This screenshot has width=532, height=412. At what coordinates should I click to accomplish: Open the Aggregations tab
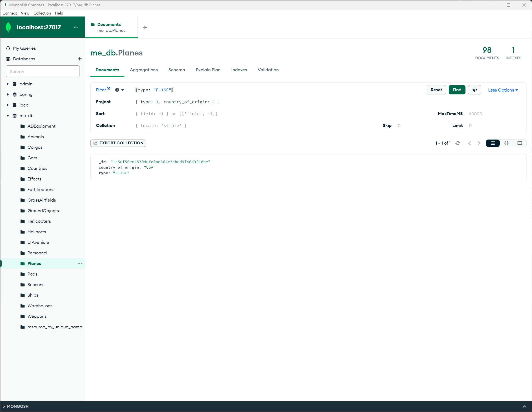point(144,70)
